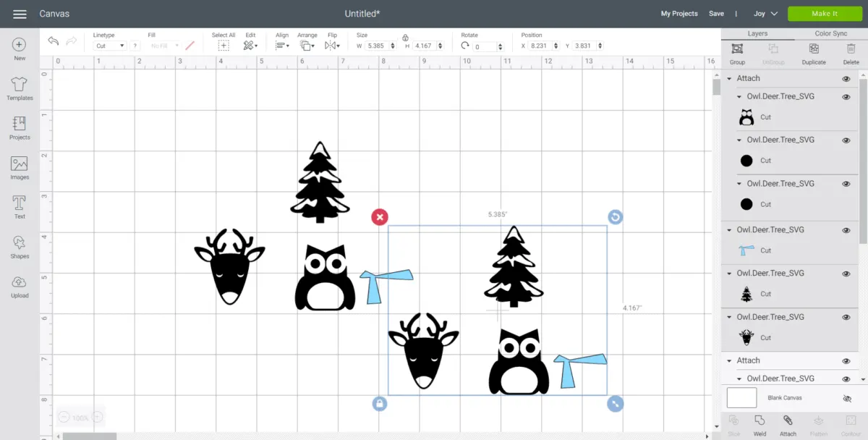868x440 pixels.
Task: Open the hamburger main menu
Action: coord(20,14)
